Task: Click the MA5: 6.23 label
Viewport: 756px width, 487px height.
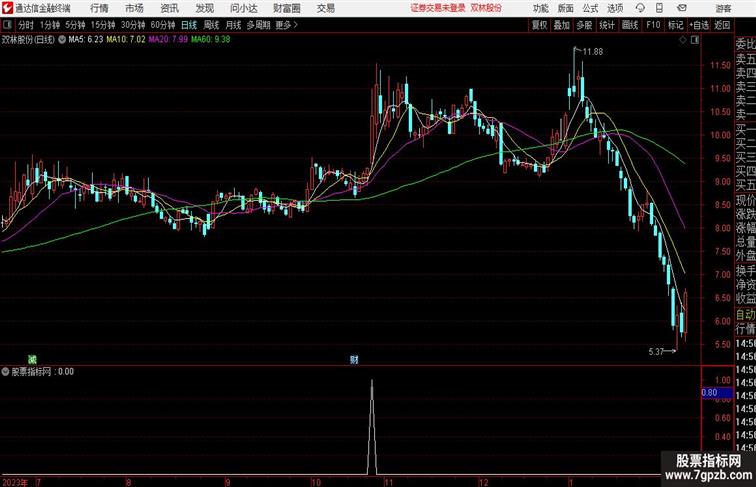Action: pyautogui.click(x=86, y=40)
